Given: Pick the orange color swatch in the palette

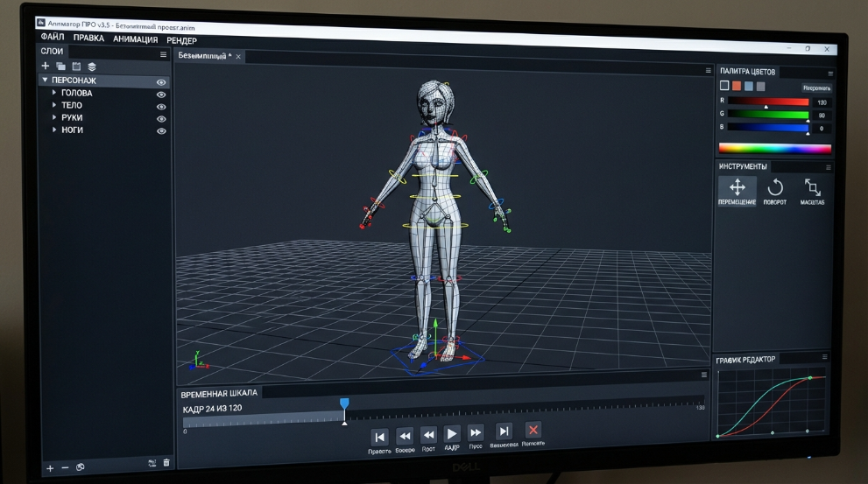Looking at the screenshot, I should [737, 86].
